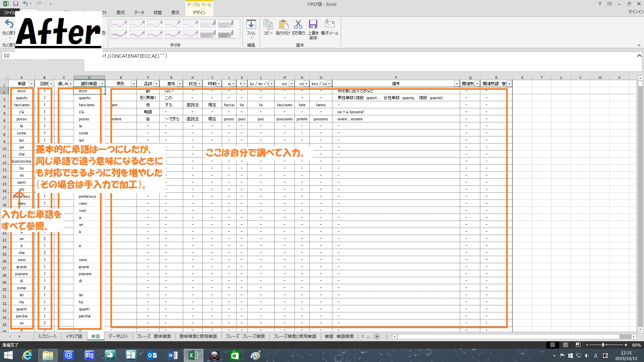
Task: Open the 備考 column filter dropdown
Action: click(x=457, y=84)
